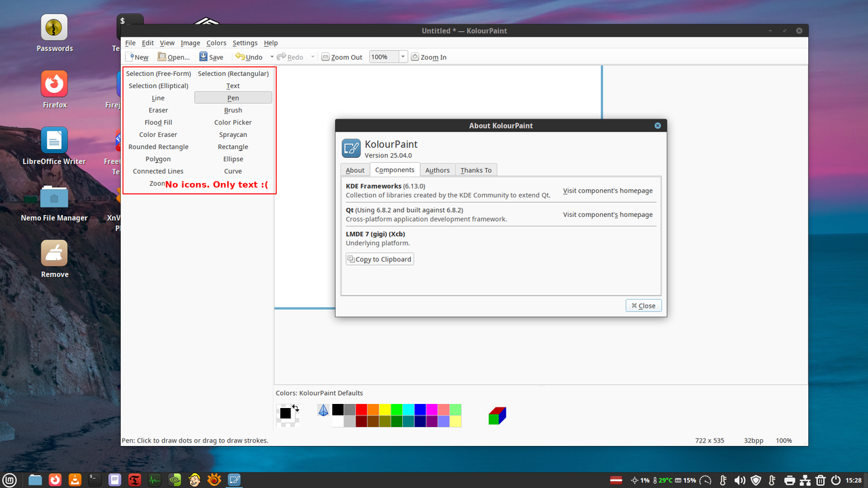
Task: Select the Flood Fill tool
Action: (158, 122)
